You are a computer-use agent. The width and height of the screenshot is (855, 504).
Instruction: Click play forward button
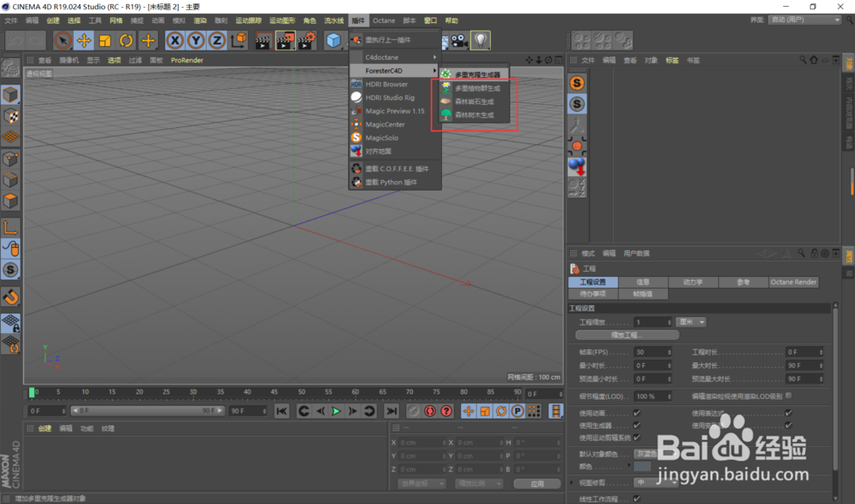[x=336, y=412]
